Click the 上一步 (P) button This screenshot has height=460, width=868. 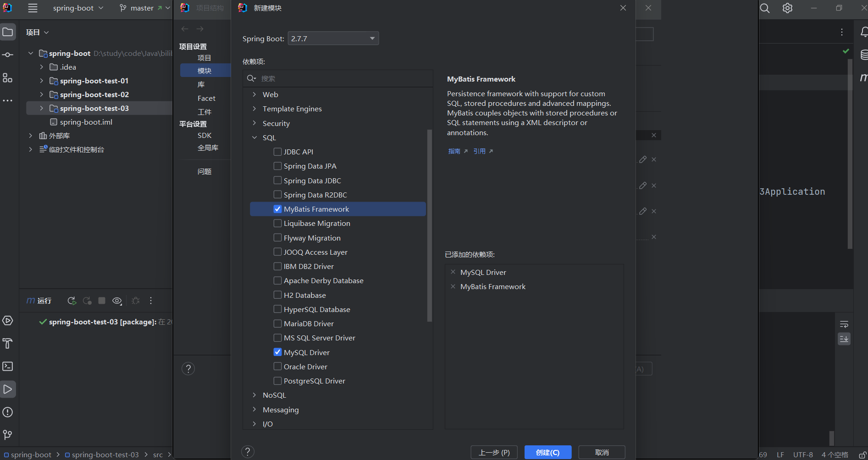494,452
